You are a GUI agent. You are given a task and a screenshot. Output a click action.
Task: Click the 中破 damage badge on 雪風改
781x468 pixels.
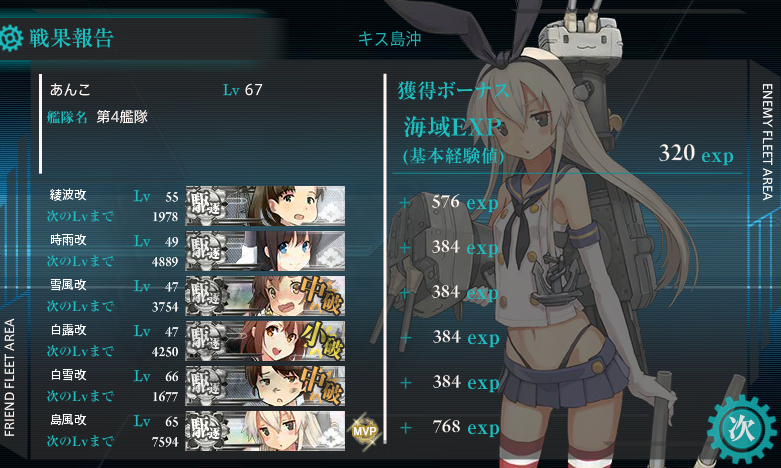(x=322, y=296)
